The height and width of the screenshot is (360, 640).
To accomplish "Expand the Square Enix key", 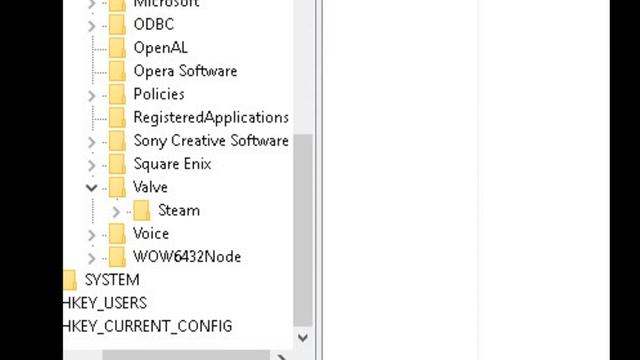I will coord(91,165).
